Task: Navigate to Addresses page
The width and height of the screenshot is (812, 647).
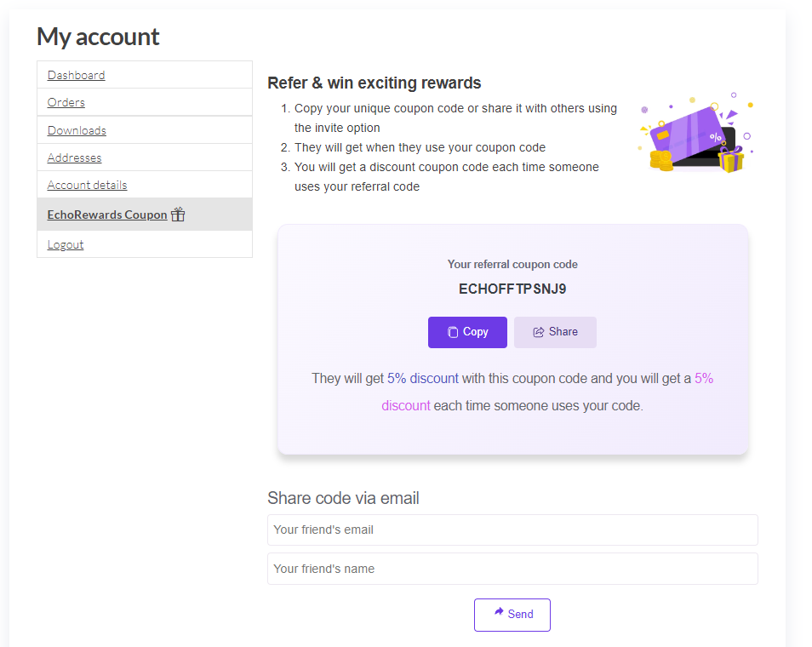Action: point(74,157)
